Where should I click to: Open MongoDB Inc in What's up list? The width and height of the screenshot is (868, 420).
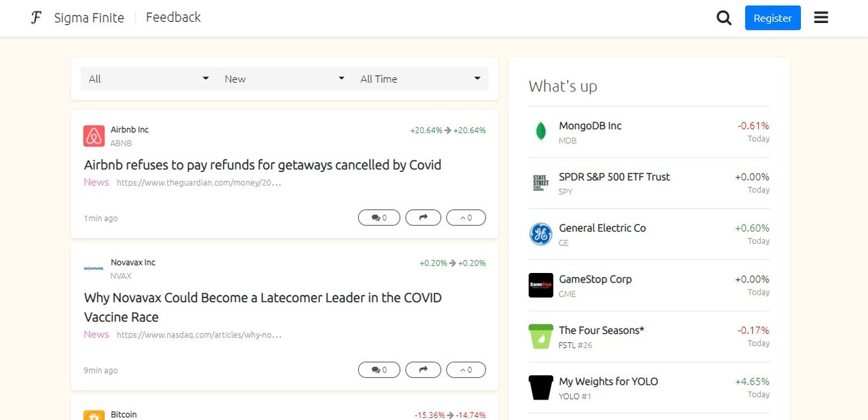coord(590,125)
